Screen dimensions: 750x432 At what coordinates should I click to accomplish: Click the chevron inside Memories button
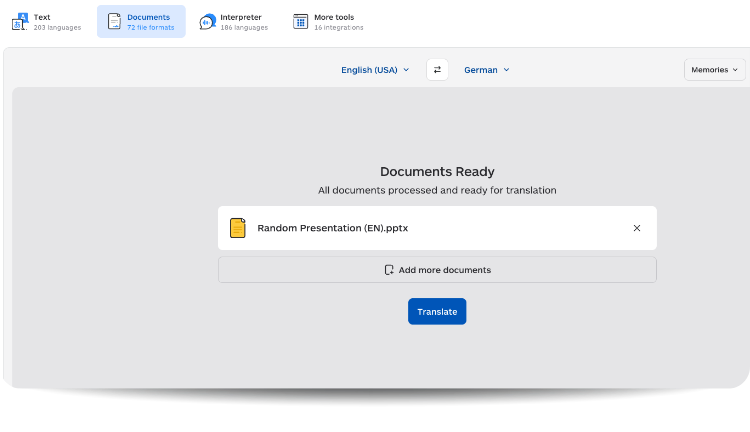735,70
